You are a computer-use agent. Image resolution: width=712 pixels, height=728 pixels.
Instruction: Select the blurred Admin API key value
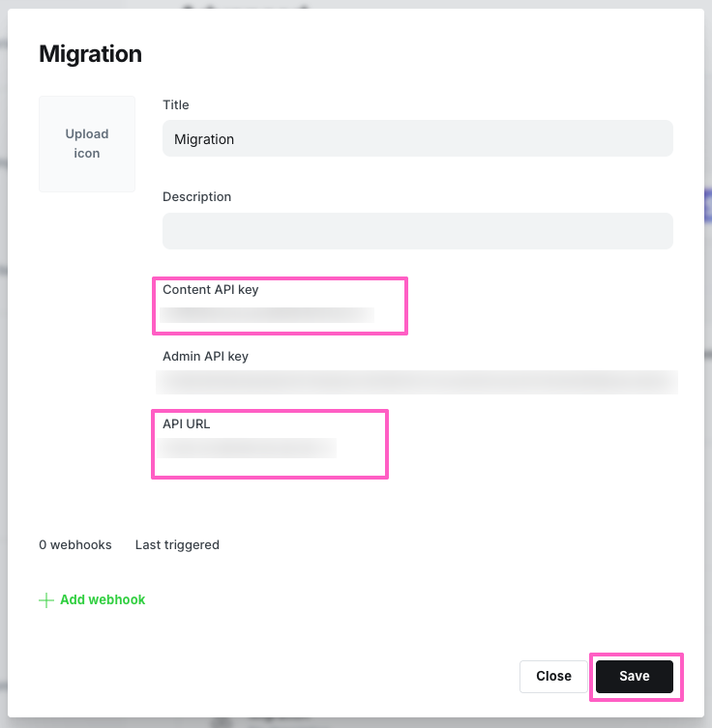tap(417, 382)
